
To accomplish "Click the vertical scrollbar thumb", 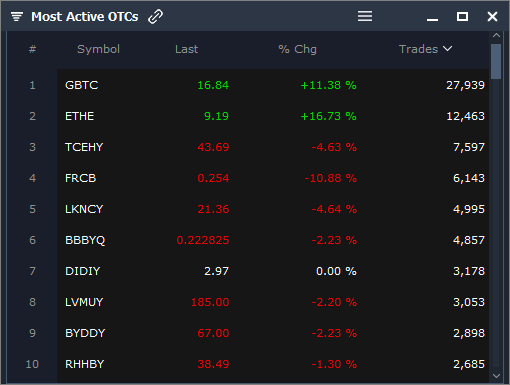I will point(496,62).
